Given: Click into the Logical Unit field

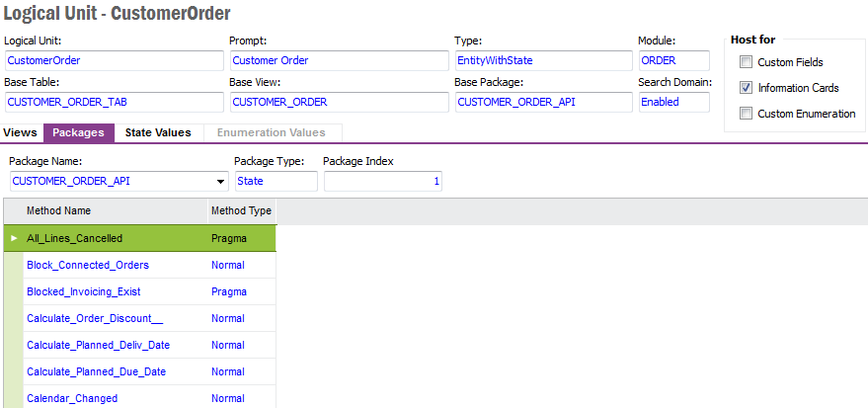Looking at the screenshot, I should pyautogui.click(x=114, y=60).
